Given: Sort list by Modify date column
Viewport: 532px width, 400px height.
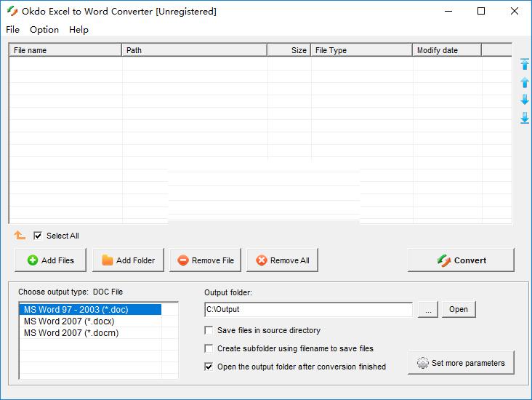Looking at the screenshot, I should click(447, 50).
